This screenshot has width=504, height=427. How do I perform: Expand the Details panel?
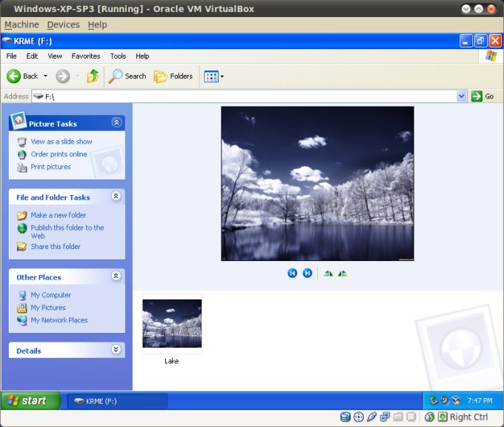click(x=116, y=350)
